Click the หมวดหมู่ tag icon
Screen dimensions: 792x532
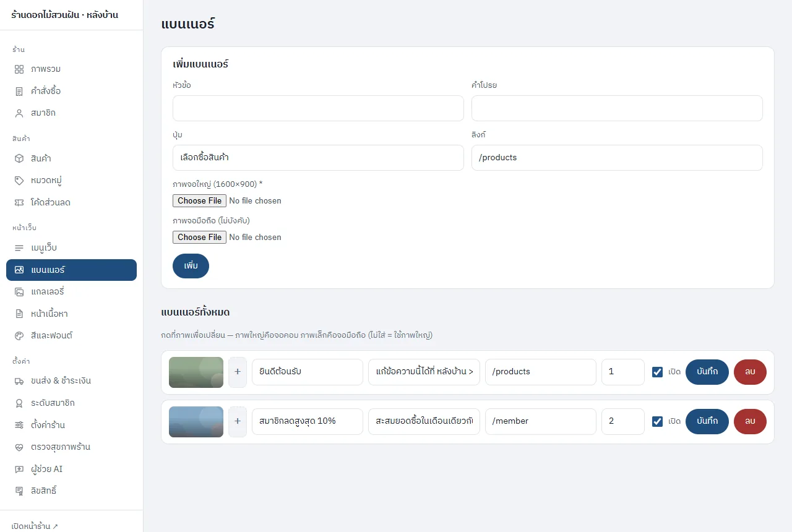pyautogui.click(x=19, y=181)
